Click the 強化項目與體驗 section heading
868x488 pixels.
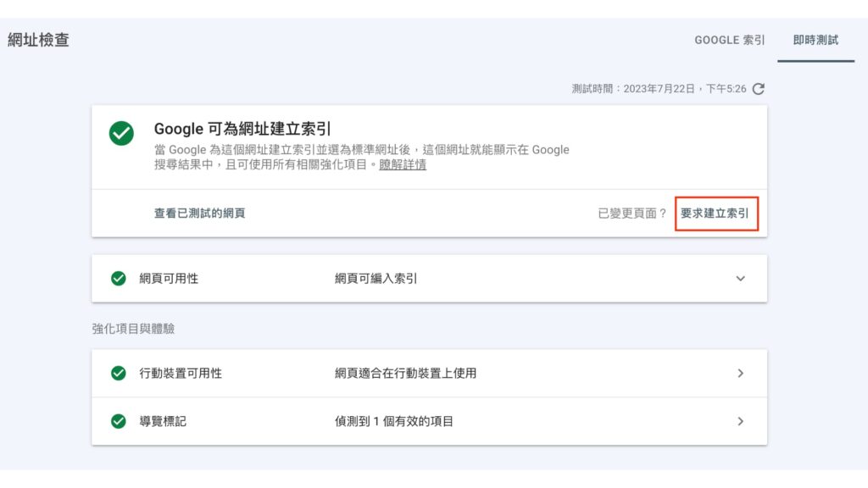[x=133, y=329]
